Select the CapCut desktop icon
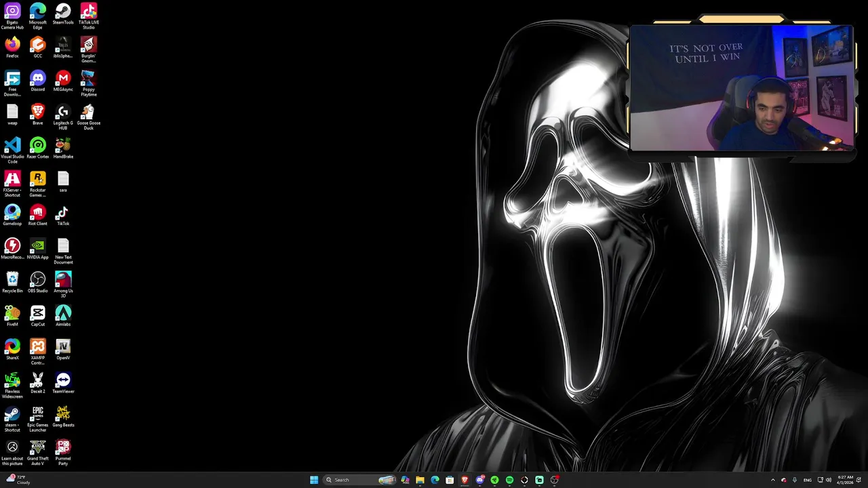 pyautogui.click(x=37, y=317)
